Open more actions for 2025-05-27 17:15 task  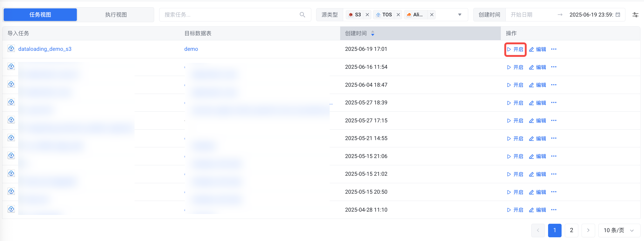tap(554, 120)
